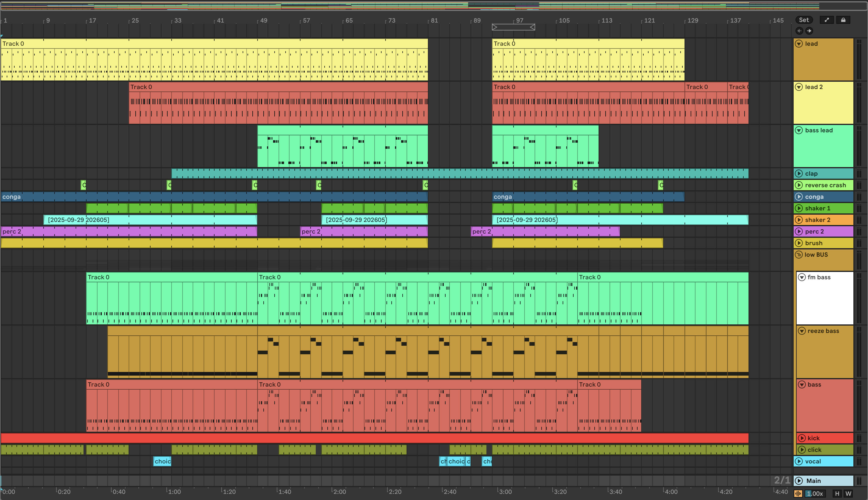Jump to next locator arrow

click(809, 31)
